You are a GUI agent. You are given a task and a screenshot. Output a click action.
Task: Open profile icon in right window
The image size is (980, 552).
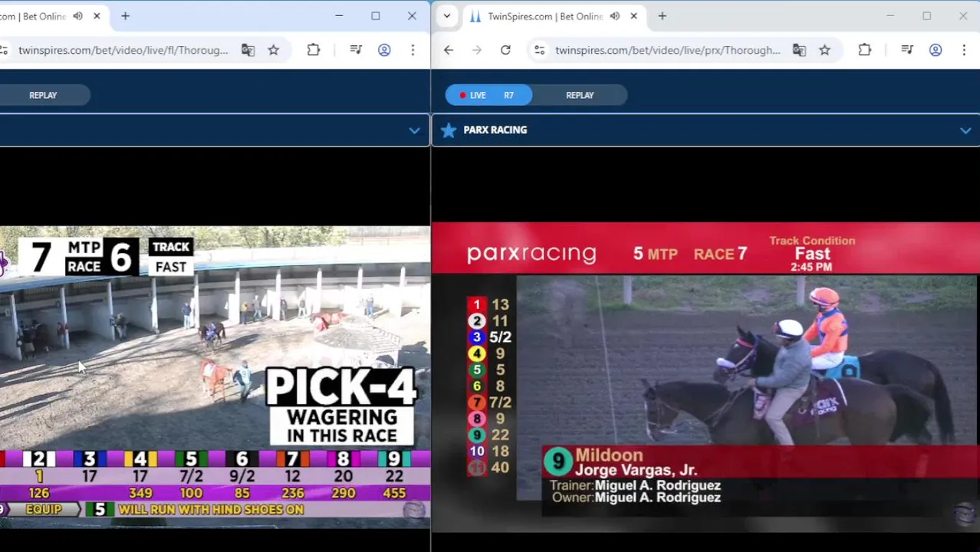(936, 50)
